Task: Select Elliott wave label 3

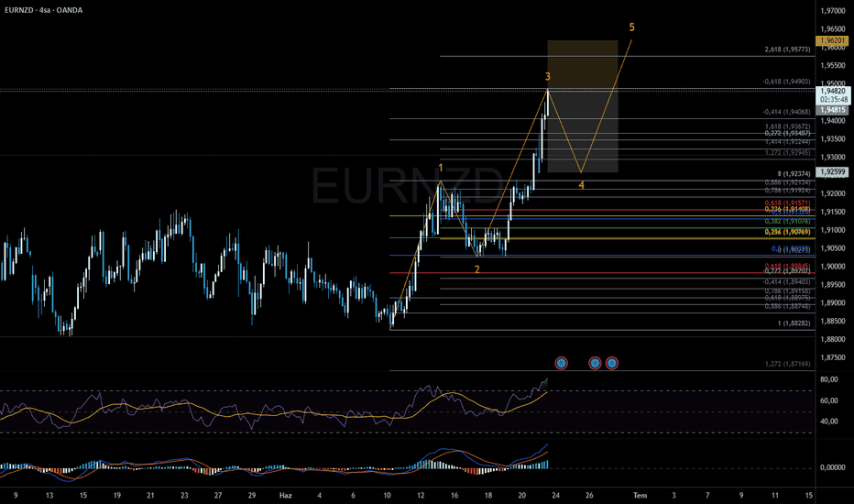Action: 548,77
